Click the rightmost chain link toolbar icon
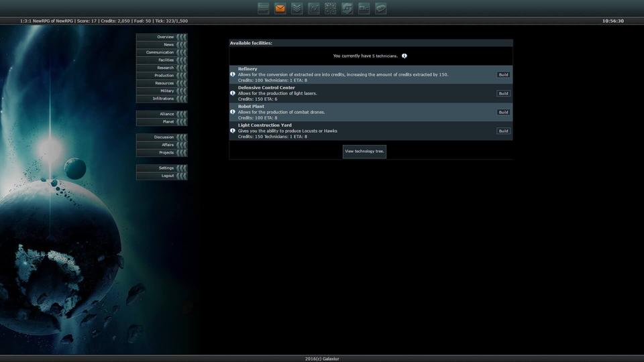The image size is (644, 362). click(x=381, y=9)
